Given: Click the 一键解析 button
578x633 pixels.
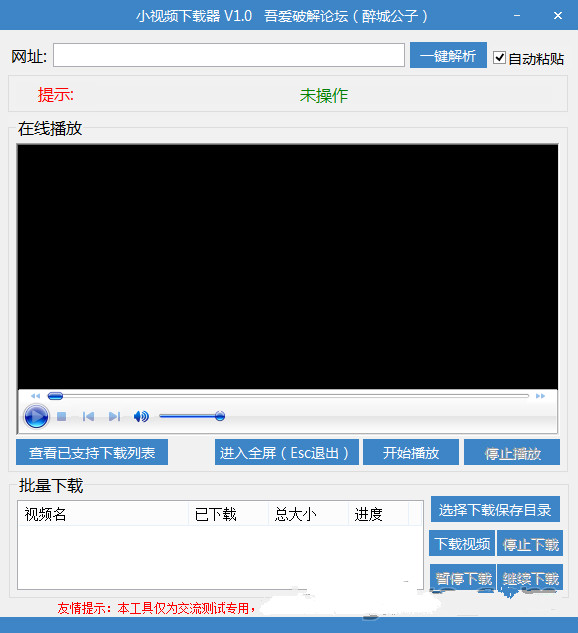Looking at the screenshot, I should pyautogui.click(x=448, y=55).
